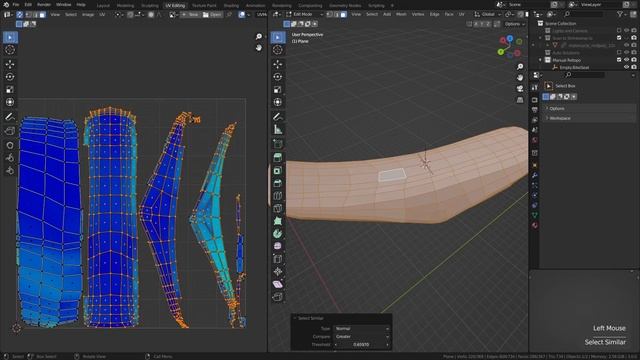
Task: Toggle visibility eye of Manual Retopo collection
Action: 626,60
